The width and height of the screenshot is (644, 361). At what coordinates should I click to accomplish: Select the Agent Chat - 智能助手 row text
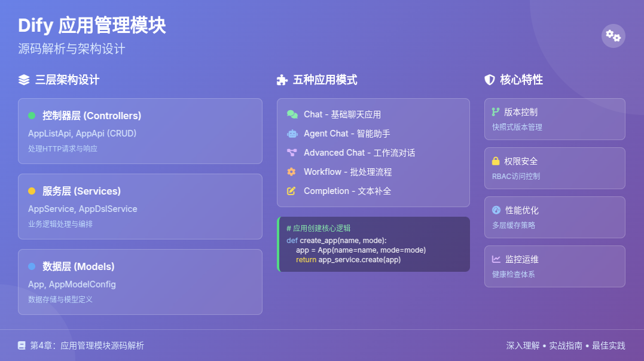pos(347,134)
